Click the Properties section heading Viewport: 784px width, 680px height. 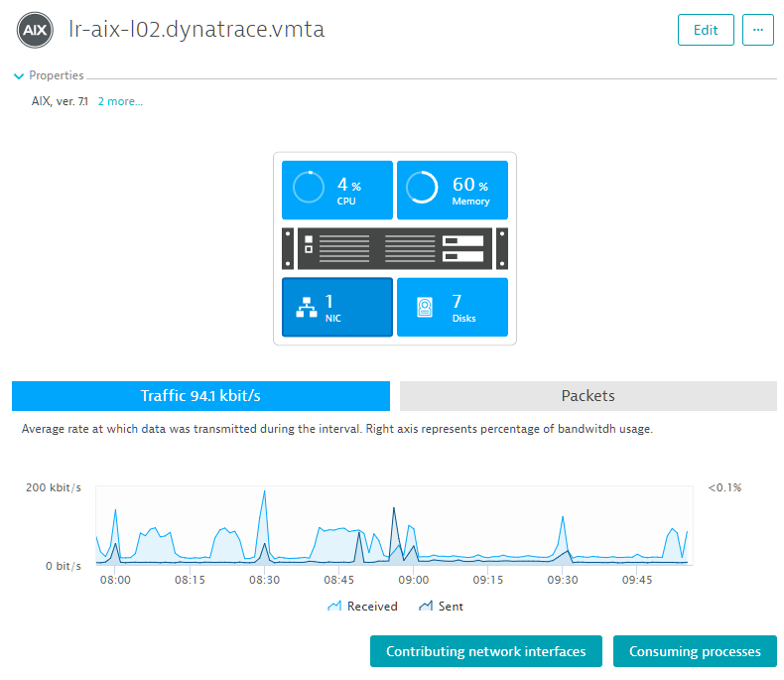pos(56,75)
